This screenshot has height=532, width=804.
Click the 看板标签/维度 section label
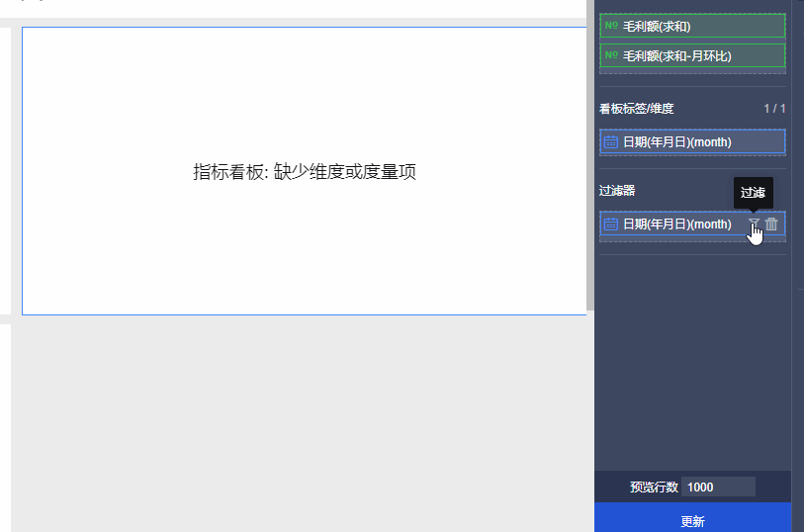coord(636,109)
